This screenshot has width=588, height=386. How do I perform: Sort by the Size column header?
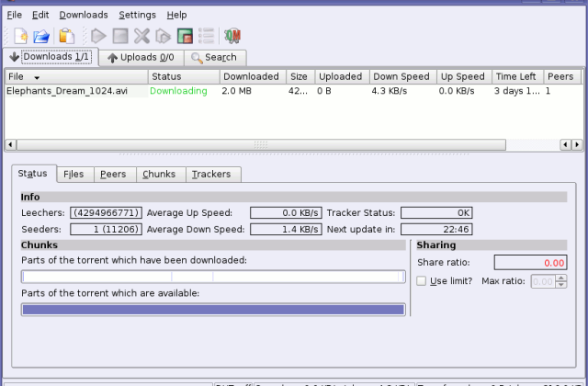[300, 76]
